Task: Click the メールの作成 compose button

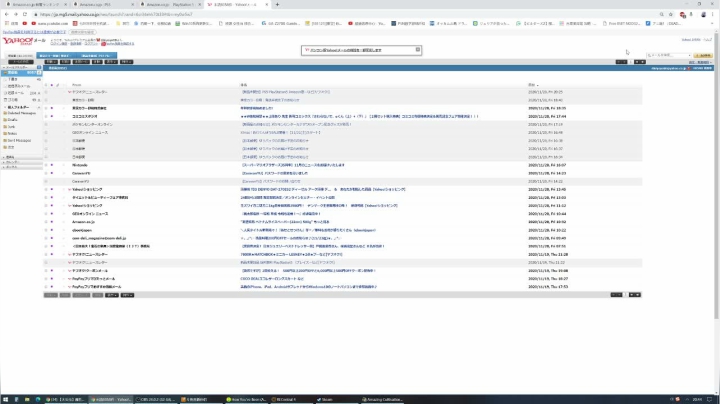Action: point(21,62)
